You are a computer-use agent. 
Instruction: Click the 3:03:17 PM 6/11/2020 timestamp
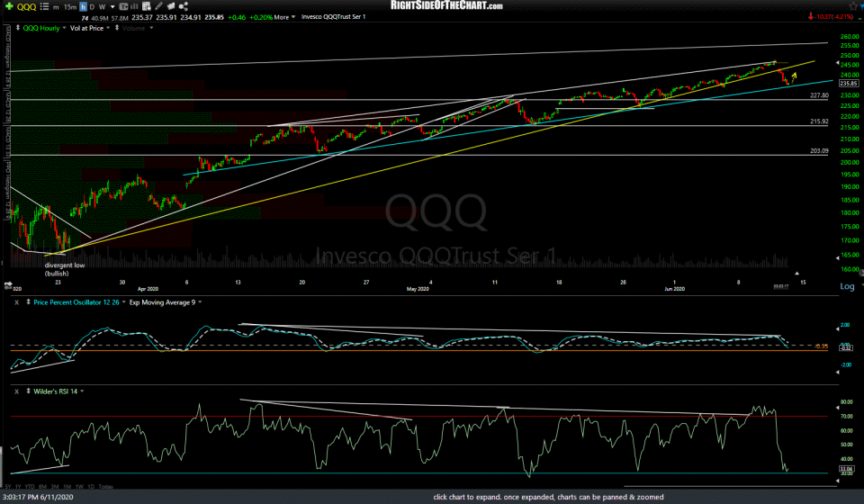[38, 497]
